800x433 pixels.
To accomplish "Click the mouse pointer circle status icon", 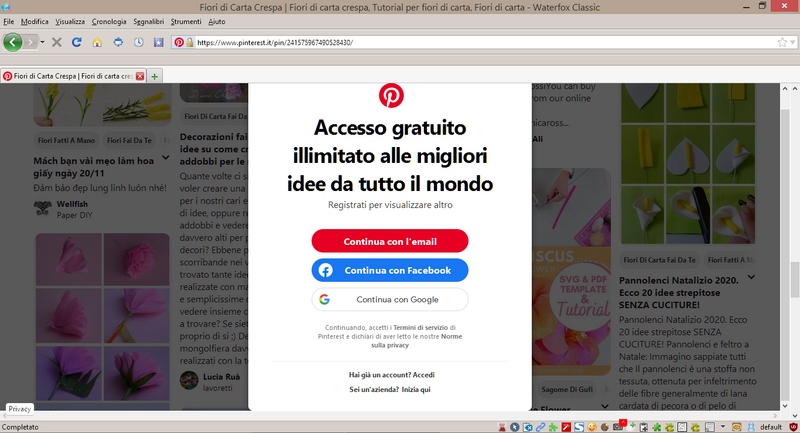I will [x=514, y=427].
